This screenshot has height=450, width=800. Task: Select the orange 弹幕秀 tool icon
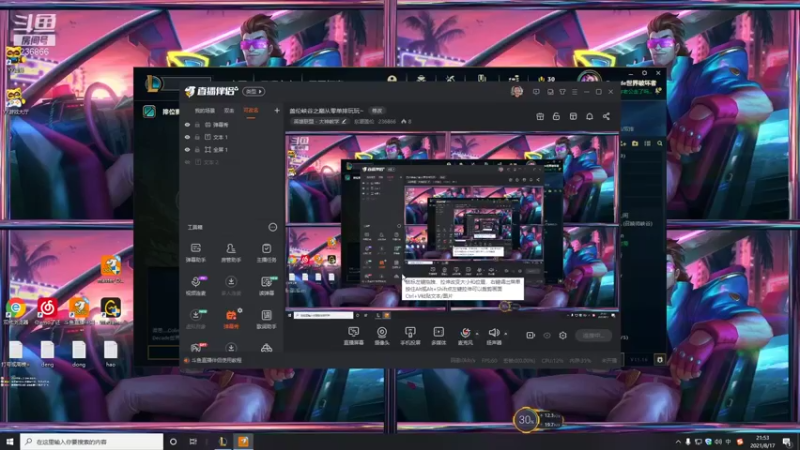(x=231, y=318)
